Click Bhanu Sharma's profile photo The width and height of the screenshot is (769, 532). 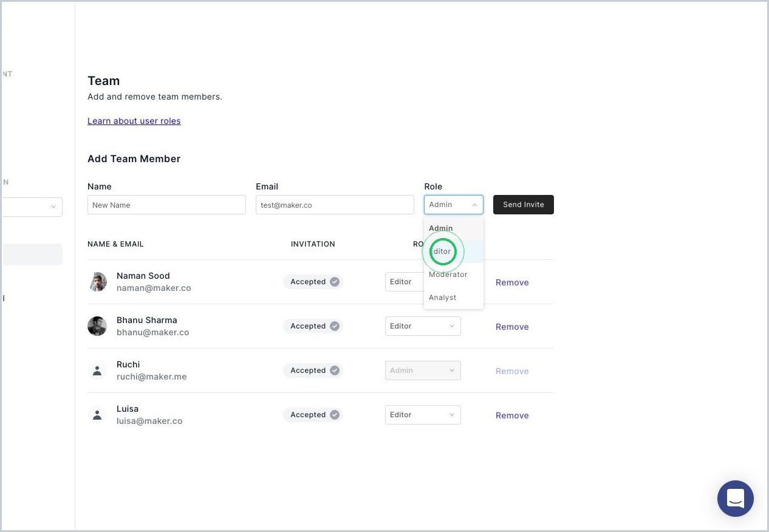click(x=97, y=326)
